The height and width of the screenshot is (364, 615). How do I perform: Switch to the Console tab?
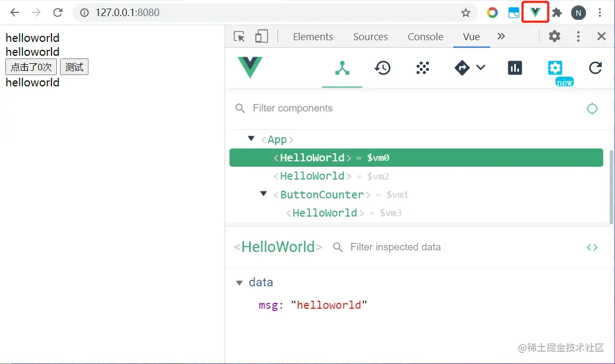[425, 36]
